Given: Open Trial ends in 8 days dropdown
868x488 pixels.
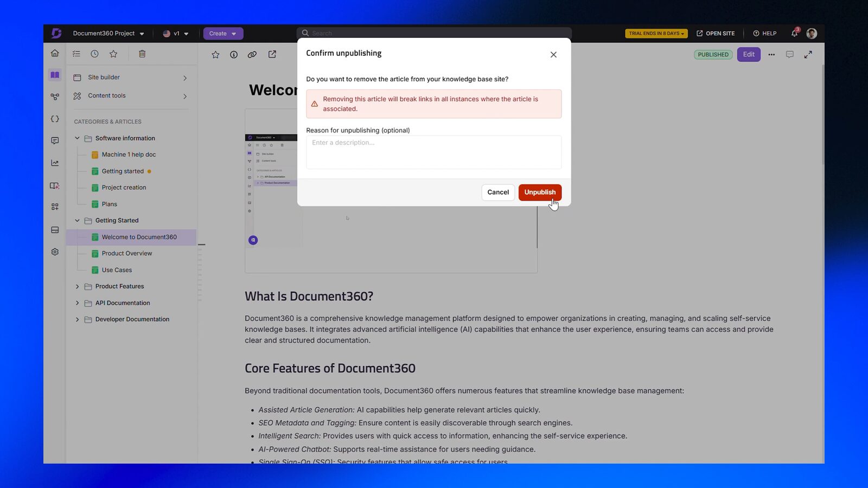Looking at the screenshot, I should point(656,33).
